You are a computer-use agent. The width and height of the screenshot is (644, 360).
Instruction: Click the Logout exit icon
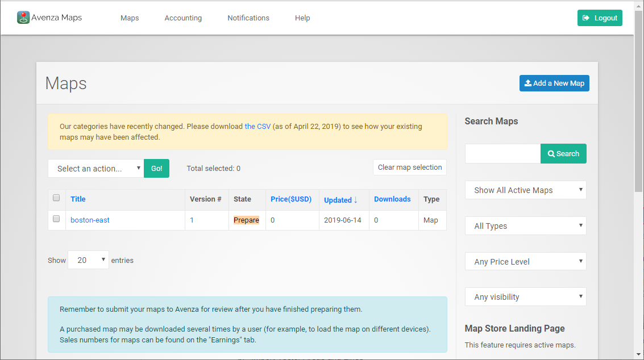pos(586,18)
